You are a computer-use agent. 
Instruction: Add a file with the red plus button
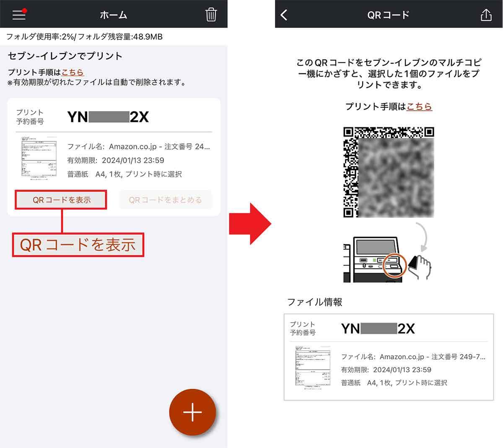[192, 412]
